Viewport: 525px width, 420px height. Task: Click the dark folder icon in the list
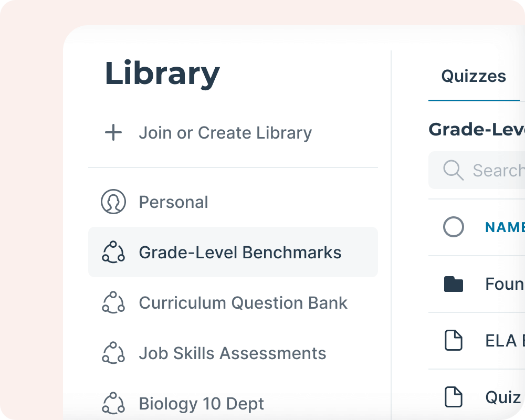(454, 285)
